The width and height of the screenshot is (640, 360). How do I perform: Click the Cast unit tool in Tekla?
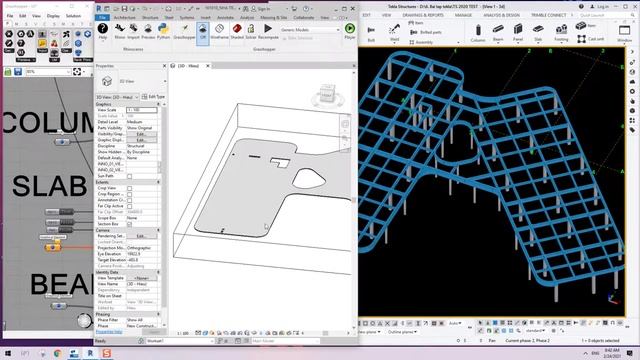[591, 39]
